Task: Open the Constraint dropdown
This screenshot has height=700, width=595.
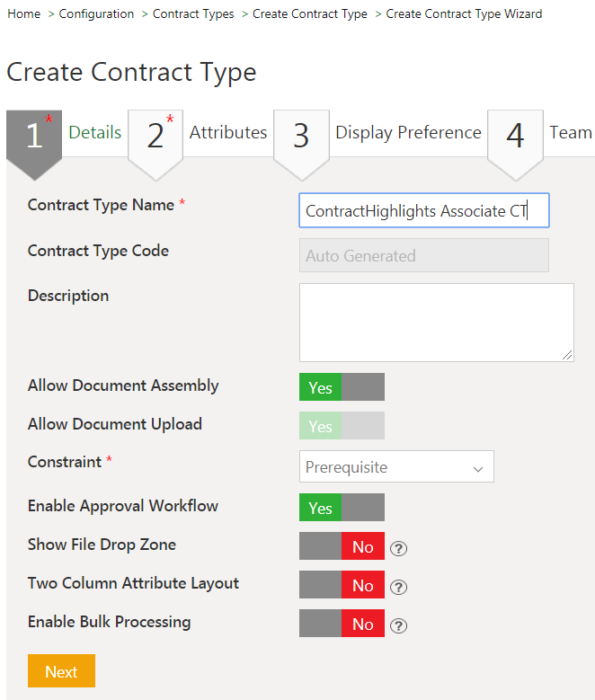Action: pyautogui.click(x=396, y=467)
